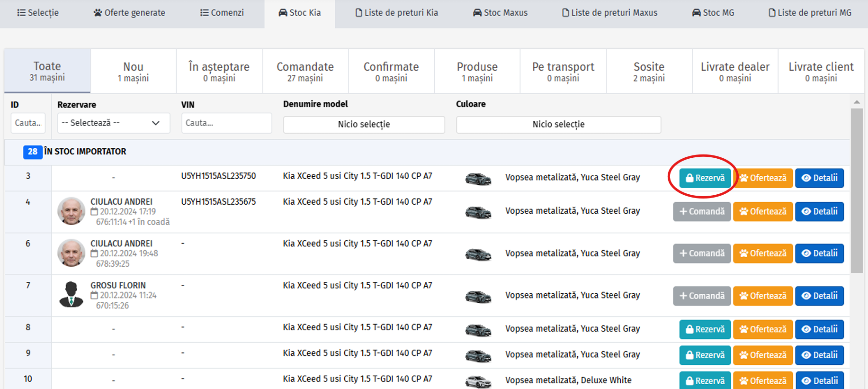View Detalii for car ID 7
The height and width of the screenshot is (389, 868).
[820, 296]
